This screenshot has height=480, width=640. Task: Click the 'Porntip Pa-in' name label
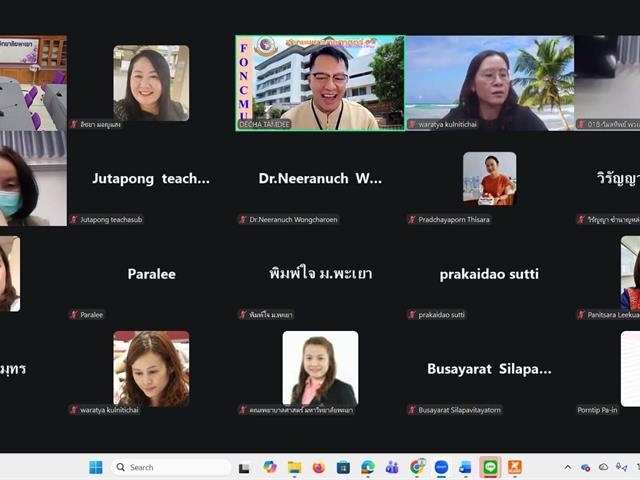(x=597, y=410)
